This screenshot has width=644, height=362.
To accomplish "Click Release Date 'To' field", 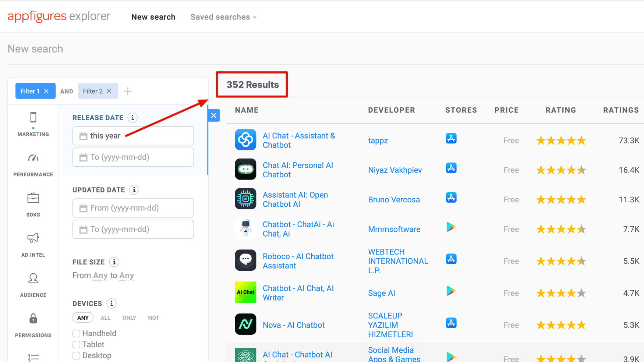I will tap(133, 157).
